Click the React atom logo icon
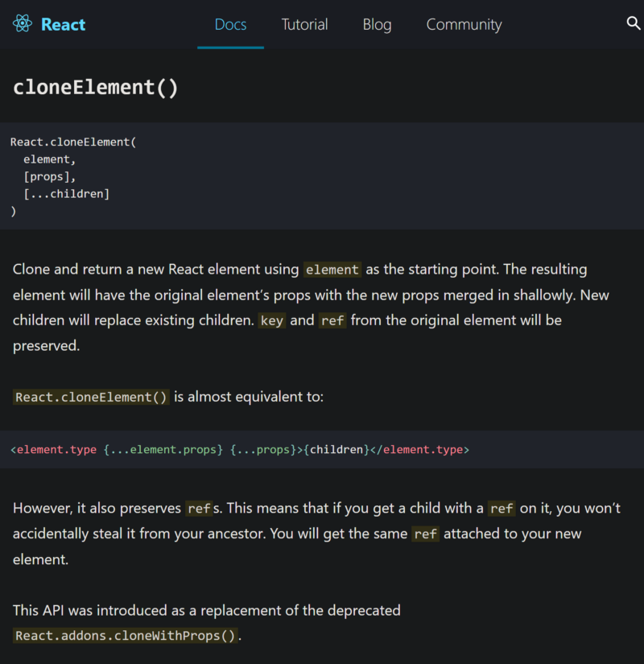Image resolution: width=644 pixels, height=664 pixels. click(x=23, y=23)
